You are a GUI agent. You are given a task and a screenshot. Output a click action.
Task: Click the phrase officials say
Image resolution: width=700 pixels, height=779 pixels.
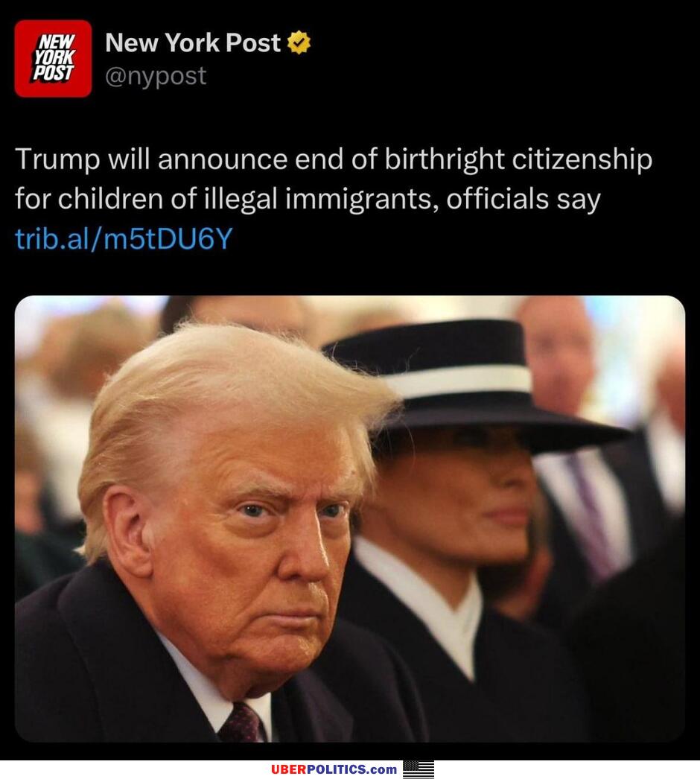click(523, 199)
